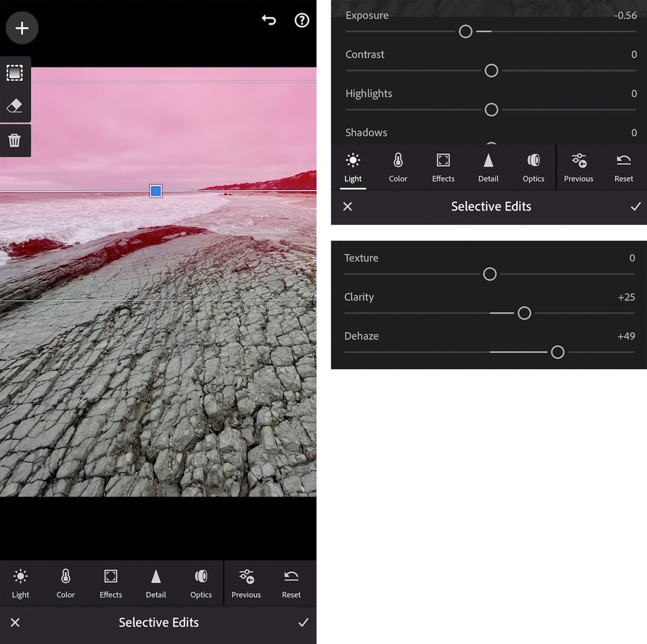Click the Highlights label
This screenshot has height=644, width=647.
click(x=368, y=94)
